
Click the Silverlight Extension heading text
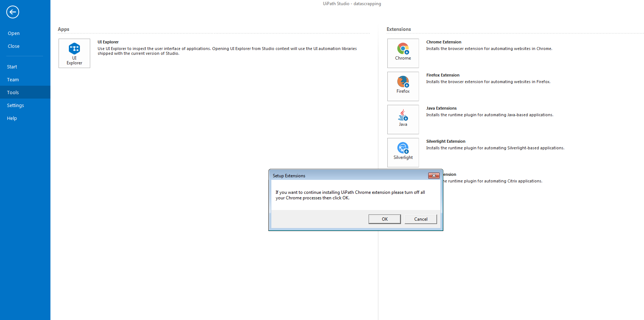tap(446, 141)
